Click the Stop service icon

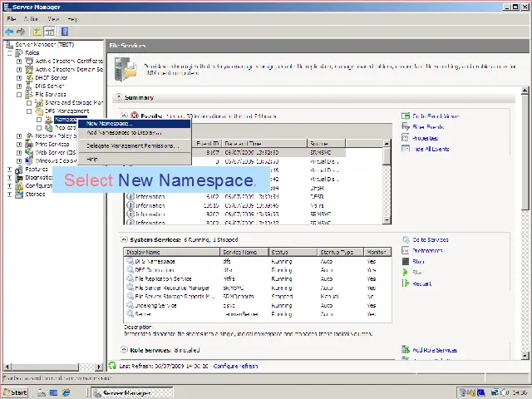(x=406, y=262)
